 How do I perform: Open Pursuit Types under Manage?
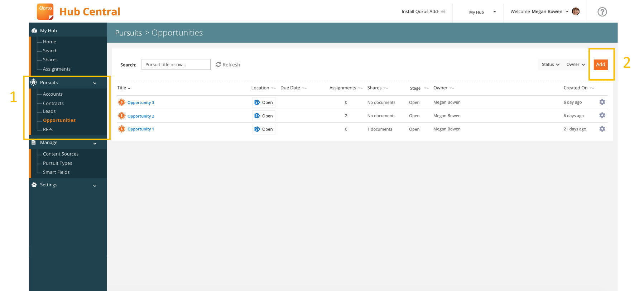click(x=57, y=163)
